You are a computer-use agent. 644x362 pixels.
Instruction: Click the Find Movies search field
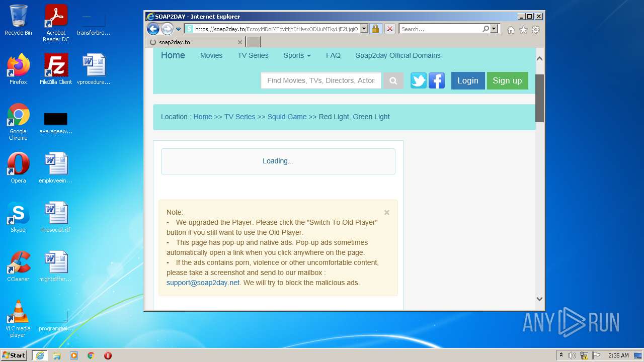pos(321,80)
